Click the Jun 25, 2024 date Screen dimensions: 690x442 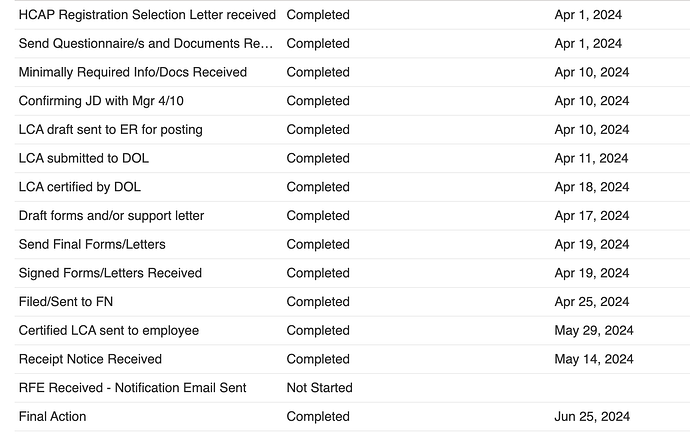[x=592, y=416]
